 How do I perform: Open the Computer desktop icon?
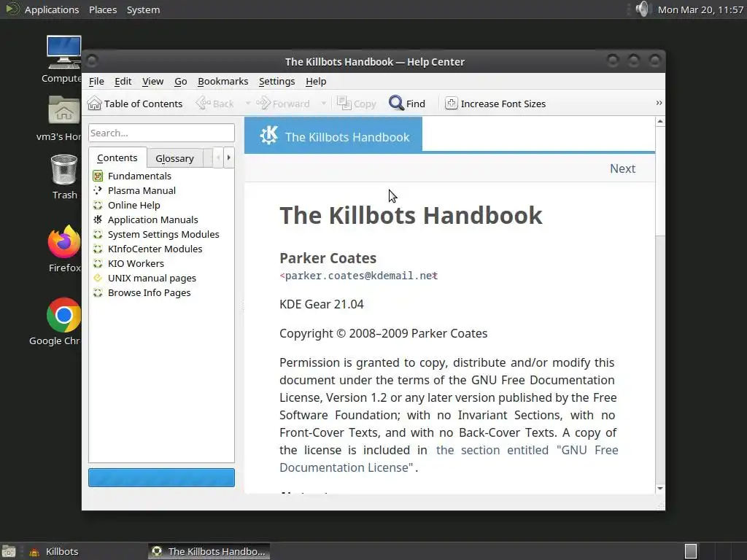(x=64, y=52)
